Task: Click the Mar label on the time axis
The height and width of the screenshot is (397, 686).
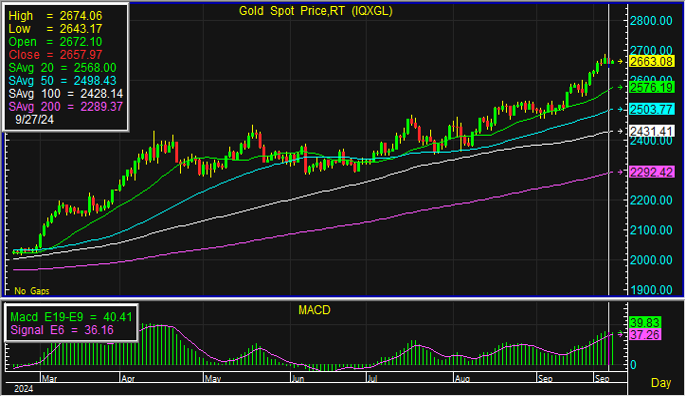Action: (49, 379)
